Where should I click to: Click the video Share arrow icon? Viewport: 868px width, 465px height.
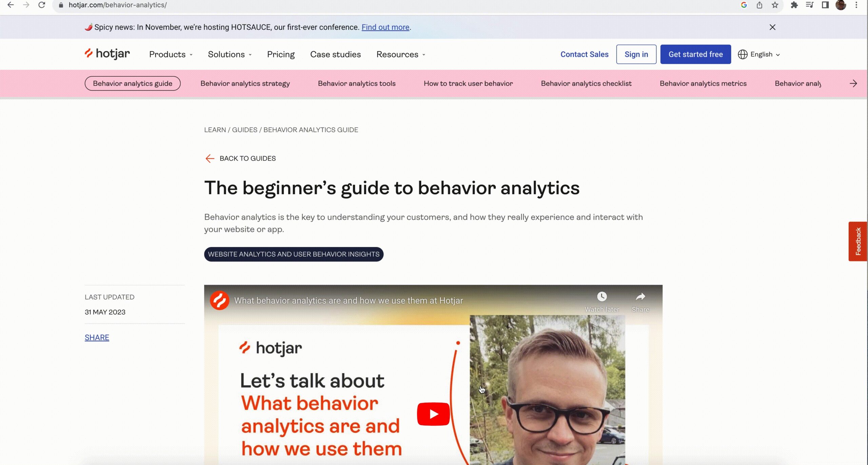tap(640, 297)
